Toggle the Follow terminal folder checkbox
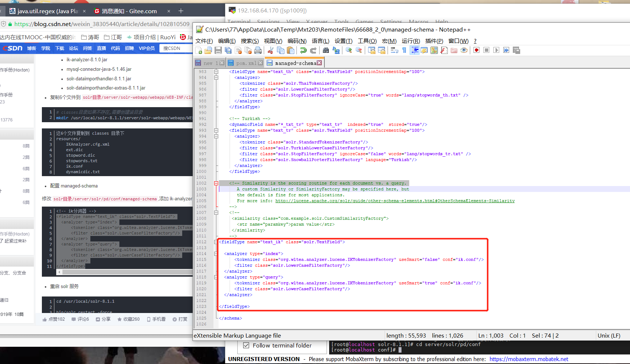The width and height of the screenshot is (630, 364). point(246,345)
